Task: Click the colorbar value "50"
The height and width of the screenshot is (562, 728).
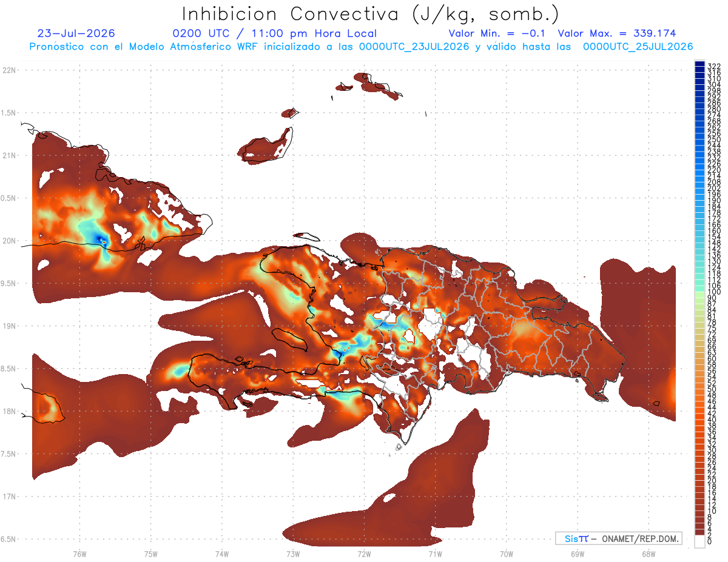Action: coord(712,389)
